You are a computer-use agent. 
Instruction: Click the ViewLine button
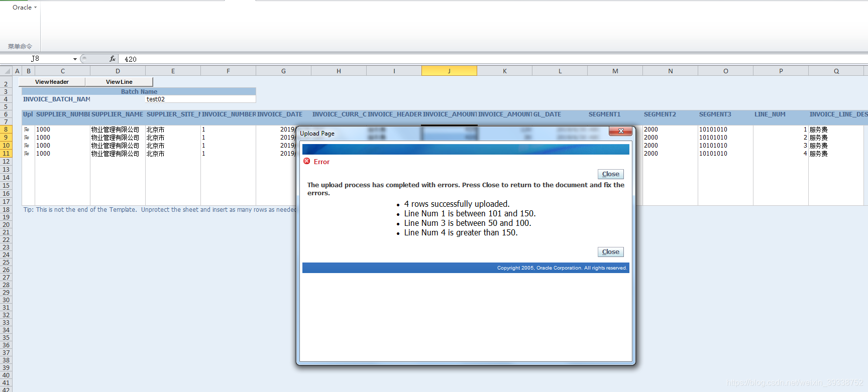(119, 82)
